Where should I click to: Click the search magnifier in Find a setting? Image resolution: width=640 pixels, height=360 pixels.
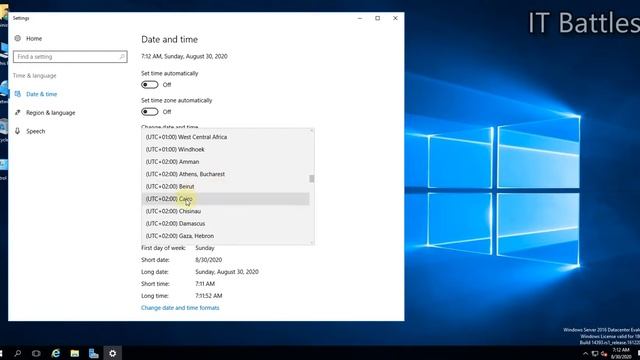tap(122, 57)
